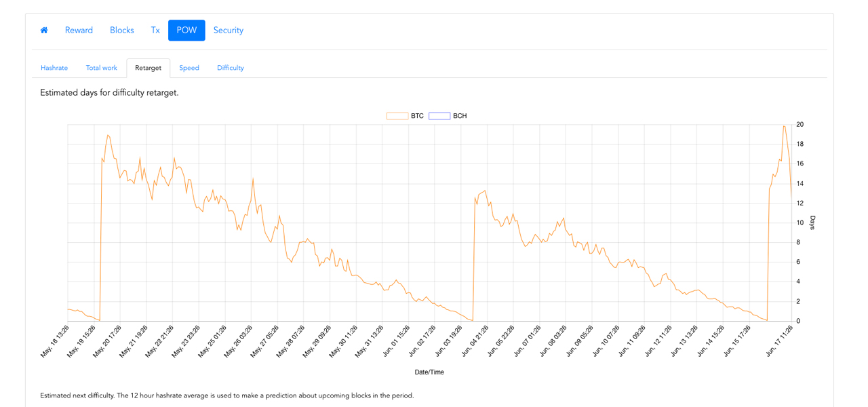This screenshot has width=868, height=407.
Task: Click the x-axis label 'May, 31 13:26'
Action: click(x=370, y=341)
